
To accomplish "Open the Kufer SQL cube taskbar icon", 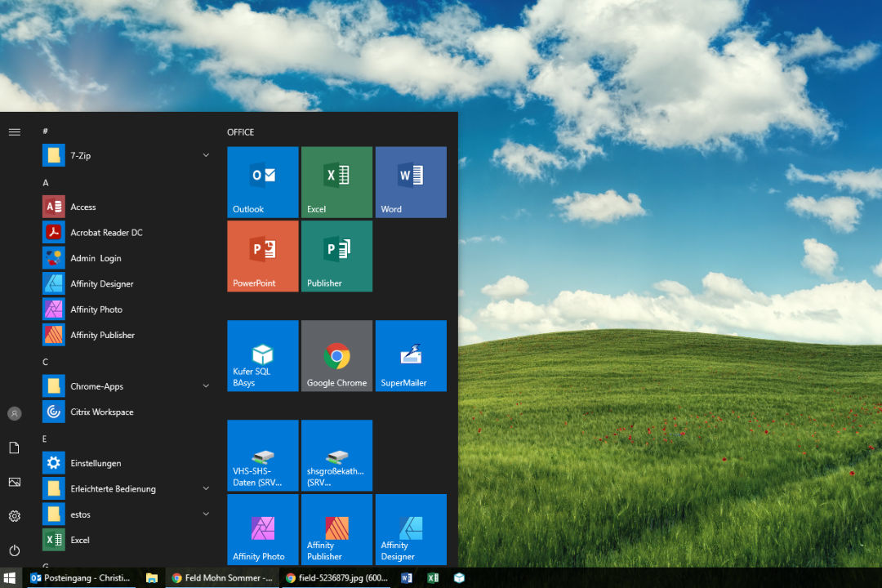I will 460,578.
